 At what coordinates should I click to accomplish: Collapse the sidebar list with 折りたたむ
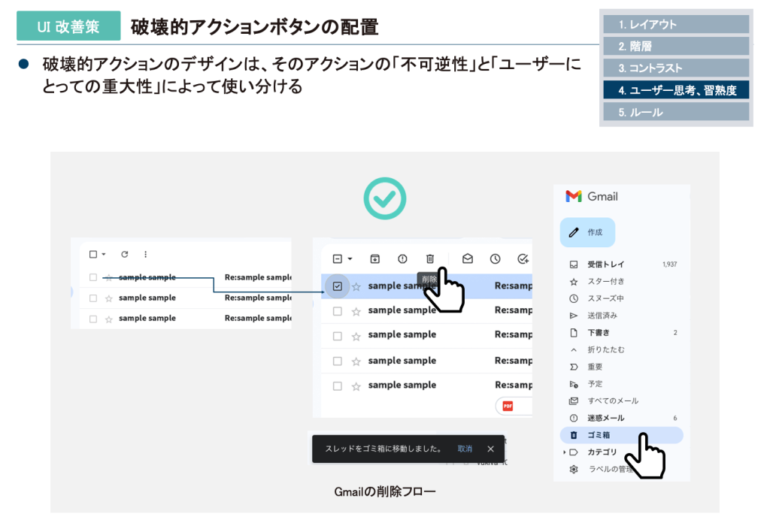pyautogui.click(x=605, y=349)
